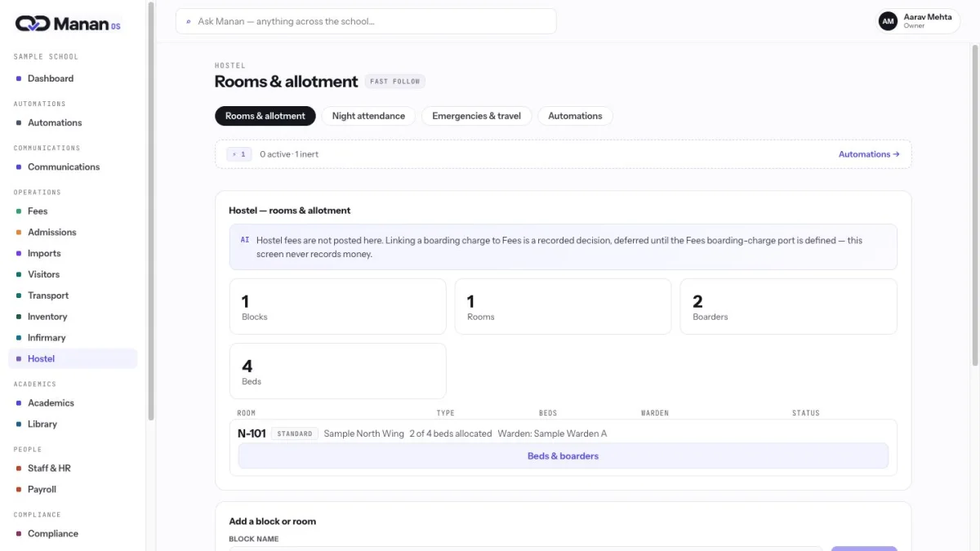Click the search icon in Ask Manan bar
This screenshot has width=980, height=551.
(189, 21)
